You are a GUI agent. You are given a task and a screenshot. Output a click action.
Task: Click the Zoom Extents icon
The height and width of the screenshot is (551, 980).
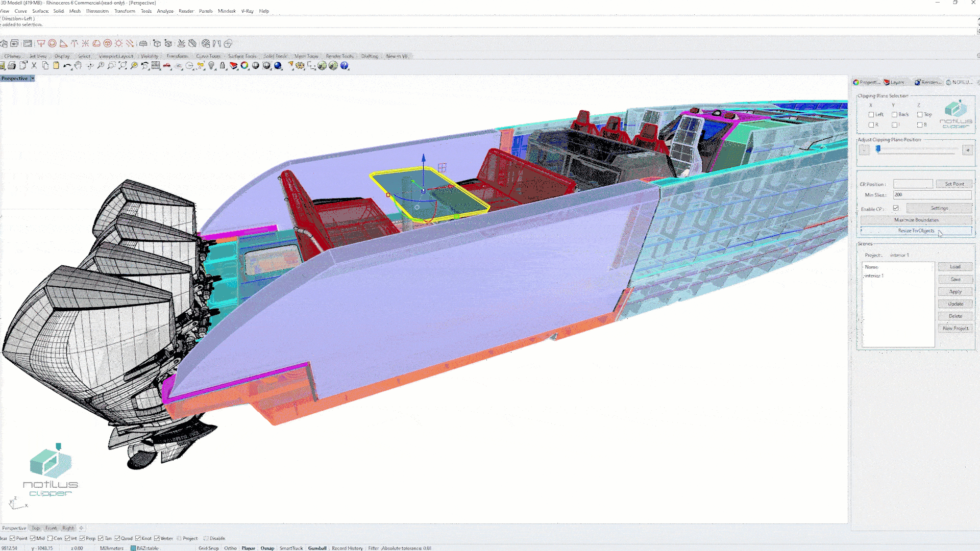(x=123, y=65)
